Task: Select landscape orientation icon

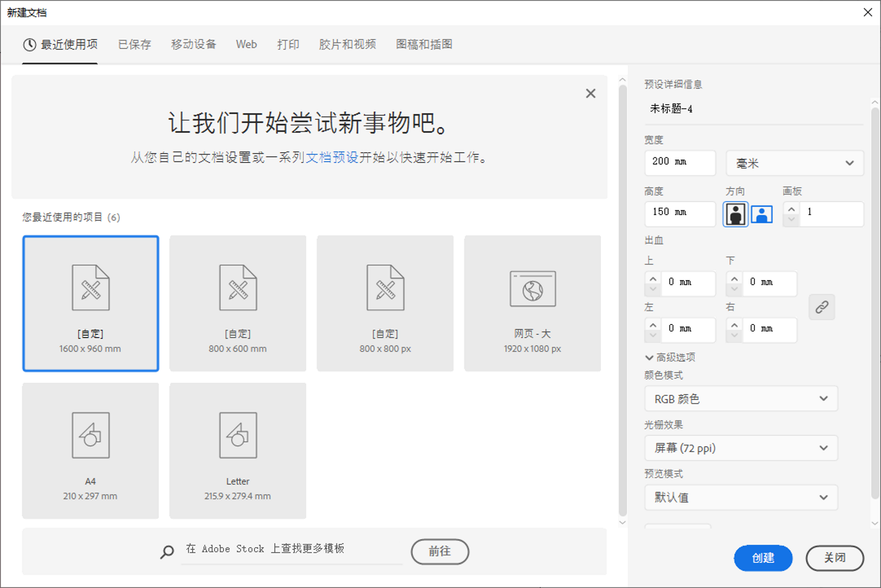Action: (x=761, y=214)
